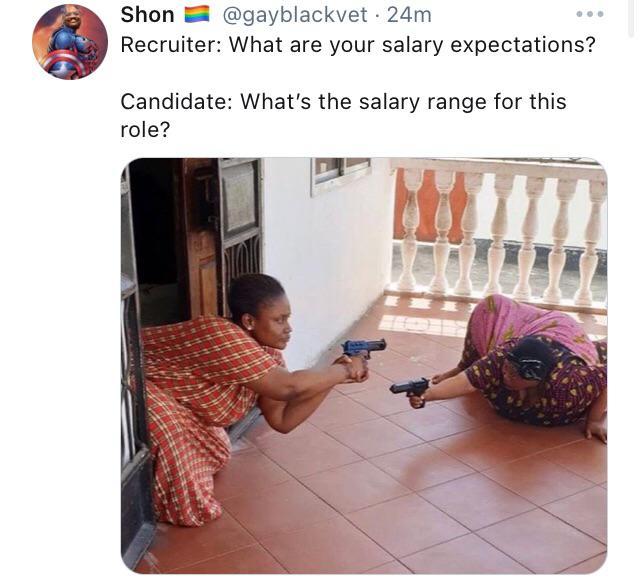Viewport: 640px width, 585px height.
Task: Click the 24m tweet timestamp
Action: (x=409, y=15)
